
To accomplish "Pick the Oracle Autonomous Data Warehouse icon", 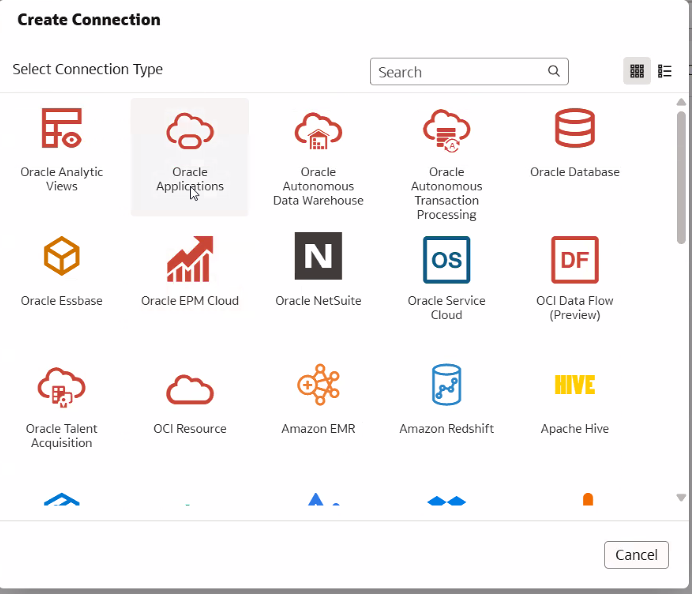I will (318, 131).
